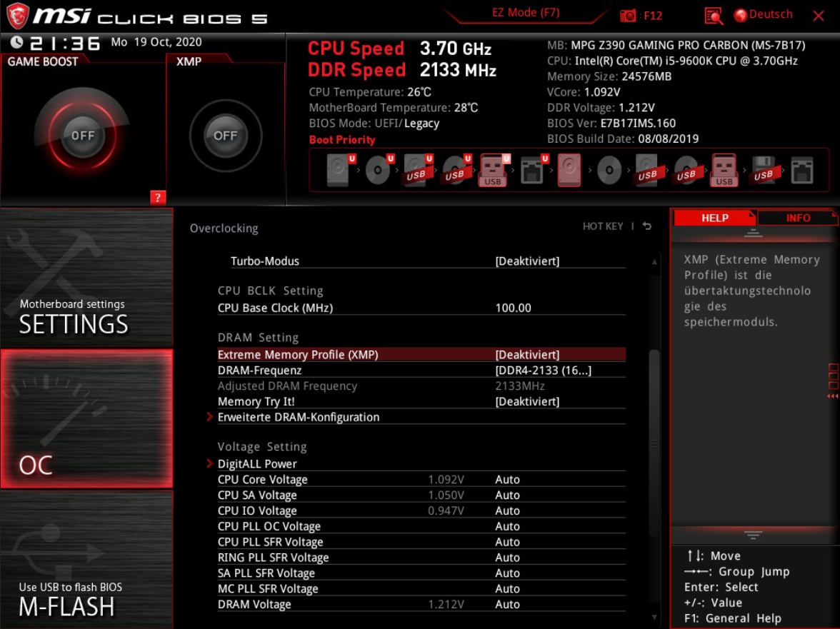Click the back arrow next to HOT KEY
Image resolution: width=840 pixels, height=629 pixels.
pos(647,226)
